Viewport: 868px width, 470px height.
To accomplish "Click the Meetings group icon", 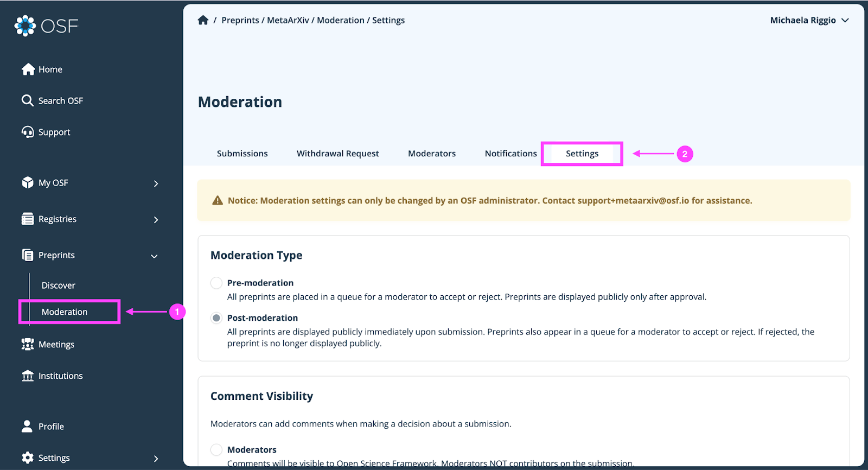I will [28, 345].
